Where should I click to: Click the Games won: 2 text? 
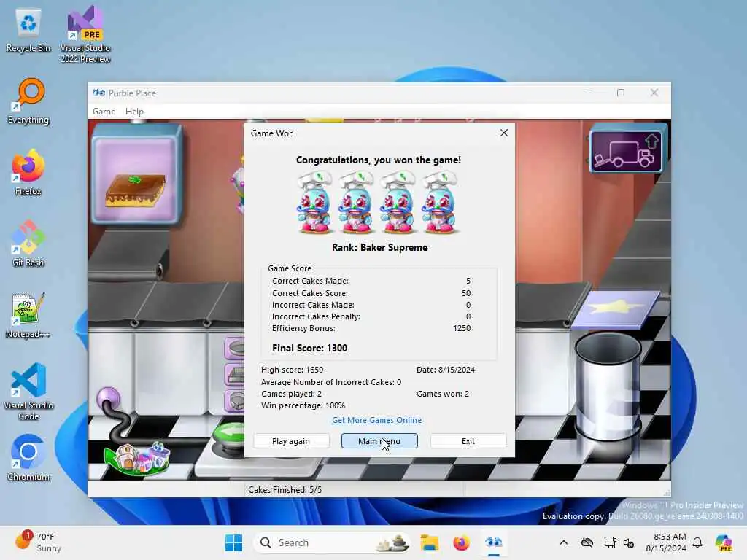443,394
